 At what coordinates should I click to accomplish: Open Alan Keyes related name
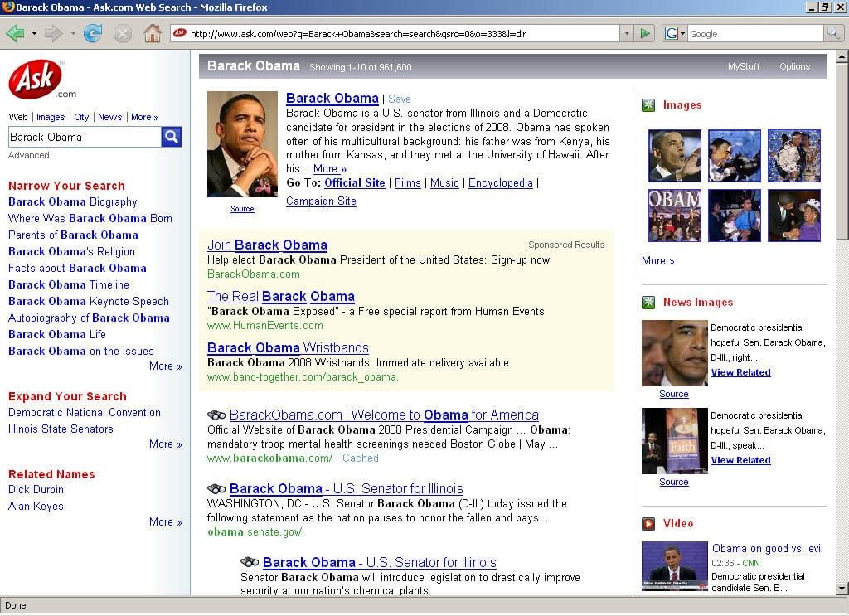tap(36, 506)
